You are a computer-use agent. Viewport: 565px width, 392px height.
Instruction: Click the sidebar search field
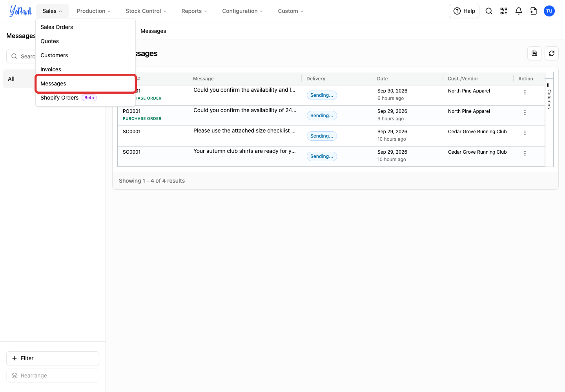tap(22, 56)
